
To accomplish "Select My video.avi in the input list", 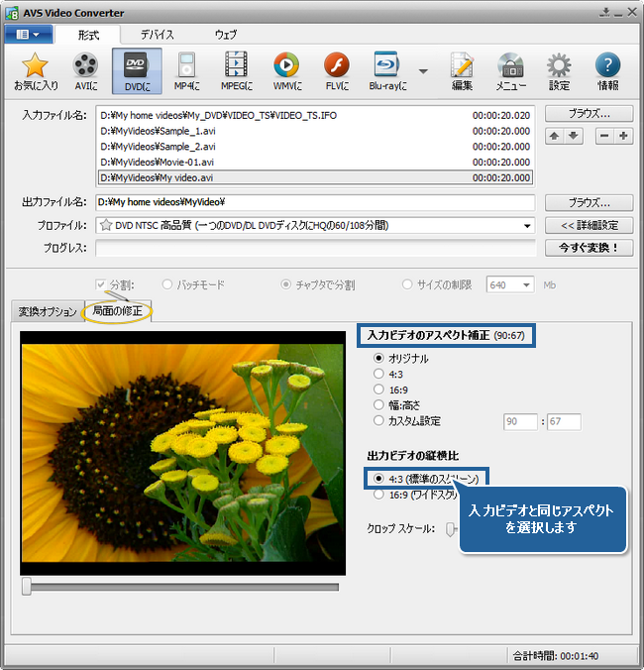I will pos(315,178).
